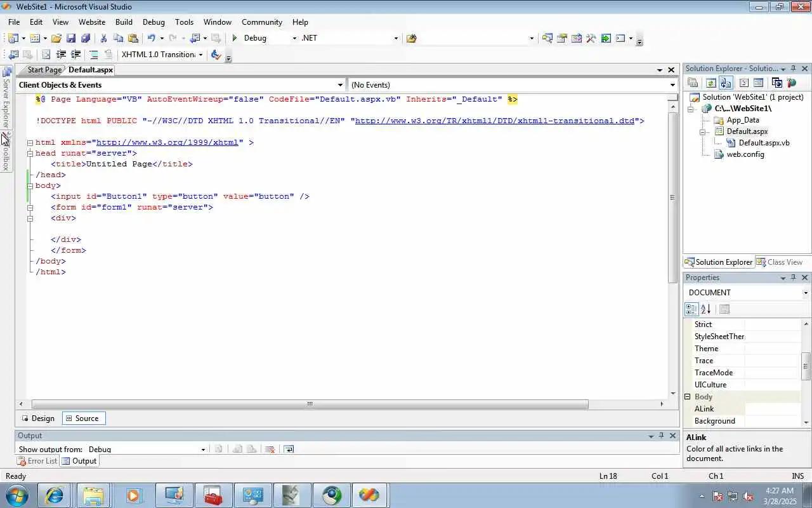Toggle Categorized view in Properties panel

tap(691, 309)
